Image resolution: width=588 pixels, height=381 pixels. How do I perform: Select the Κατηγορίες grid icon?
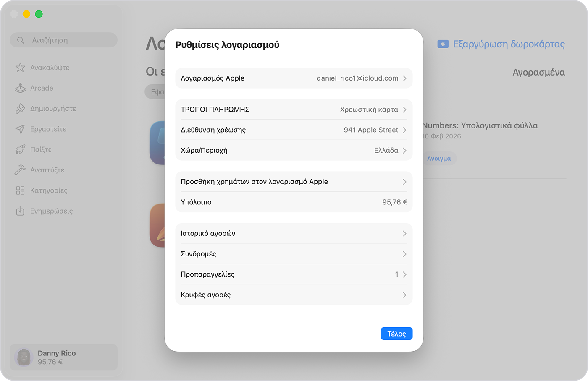click(20, 190)
